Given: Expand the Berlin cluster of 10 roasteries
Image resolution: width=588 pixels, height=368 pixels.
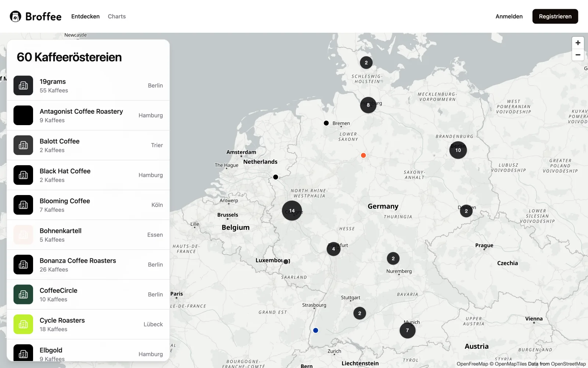Looking at the screenshot, I should (x=458, y=150).
